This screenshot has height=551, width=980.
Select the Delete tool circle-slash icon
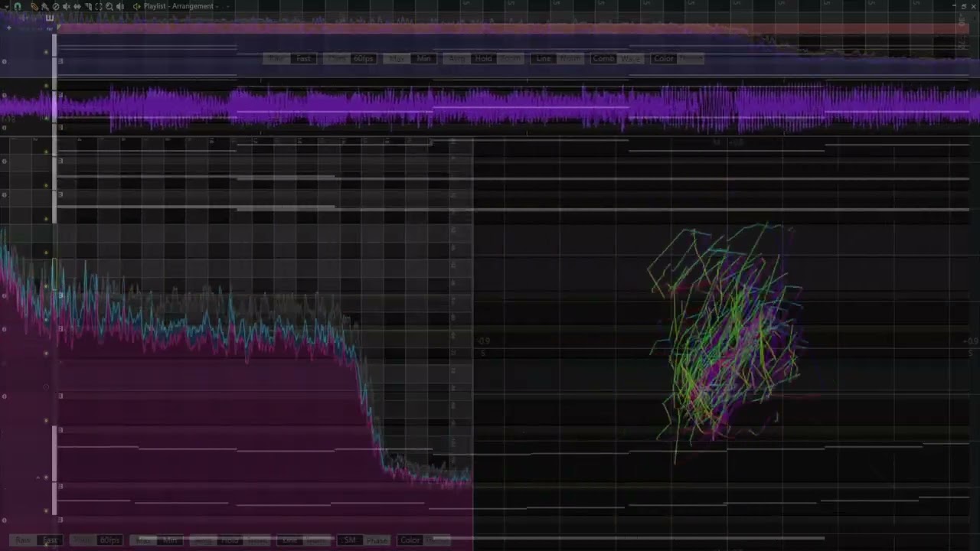click(x=56, y=6)
